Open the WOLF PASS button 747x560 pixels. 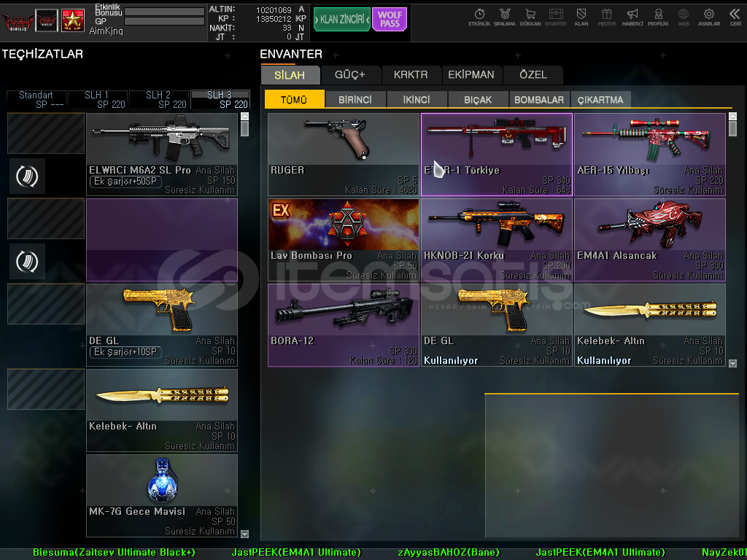coord(390,20)
